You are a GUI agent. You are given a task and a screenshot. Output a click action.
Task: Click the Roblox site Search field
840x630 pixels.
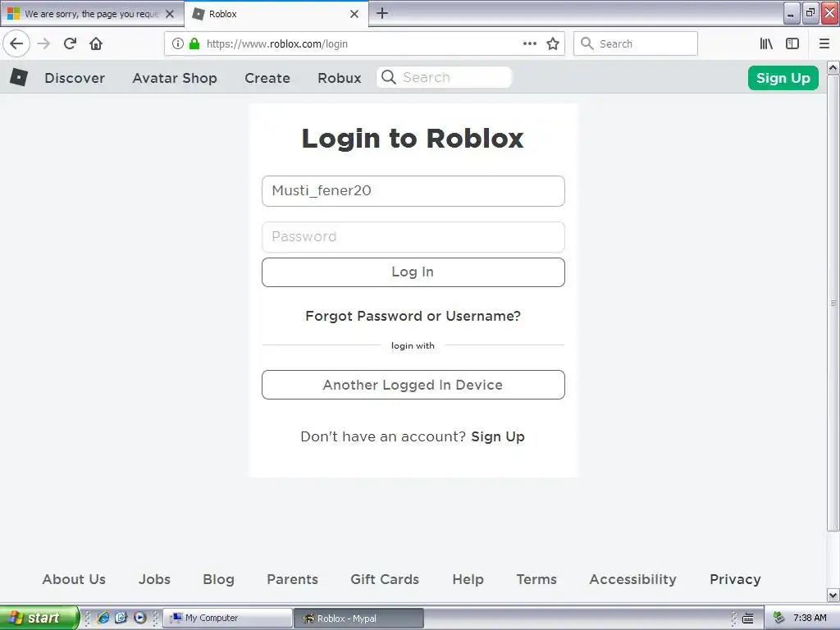(x=445, y=78)
